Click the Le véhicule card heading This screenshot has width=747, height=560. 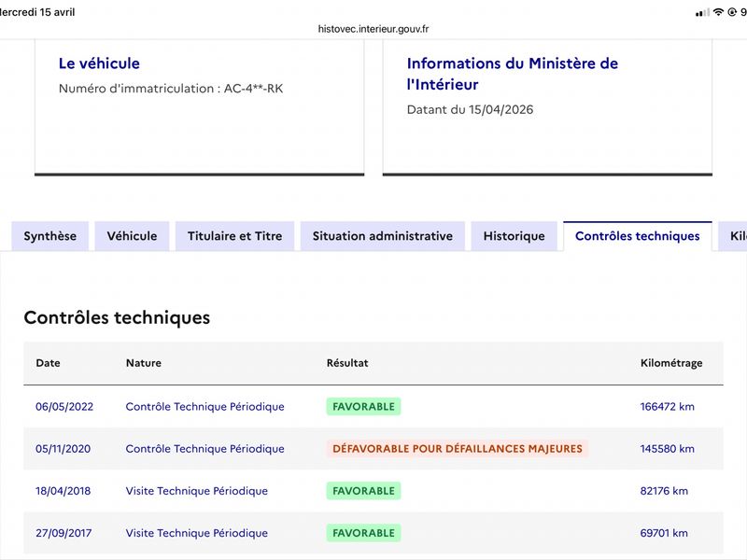(99, 63)
